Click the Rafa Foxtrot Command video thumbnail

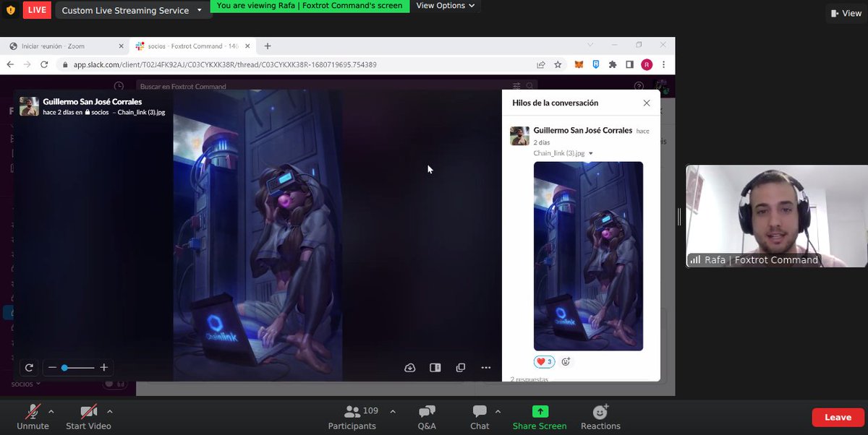tap(776, 216)
